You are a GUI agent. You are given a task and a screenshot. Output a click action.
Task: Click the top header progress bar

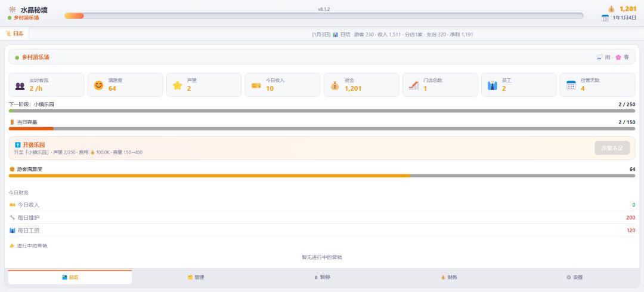(324, 16)
